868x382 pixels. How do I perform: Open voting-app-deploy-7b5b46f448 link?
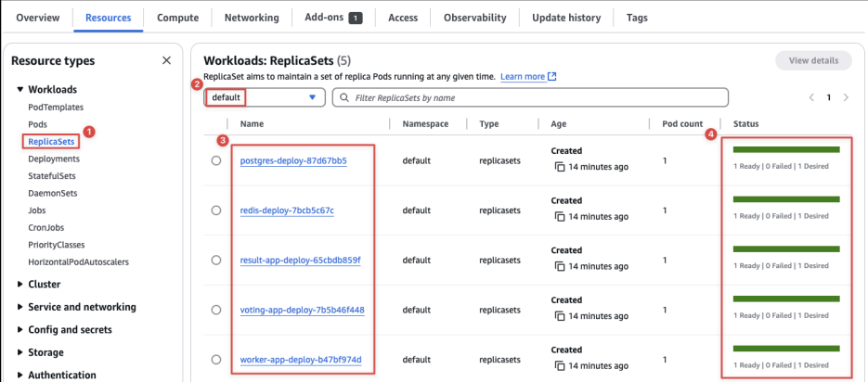(x=303, y=310)
